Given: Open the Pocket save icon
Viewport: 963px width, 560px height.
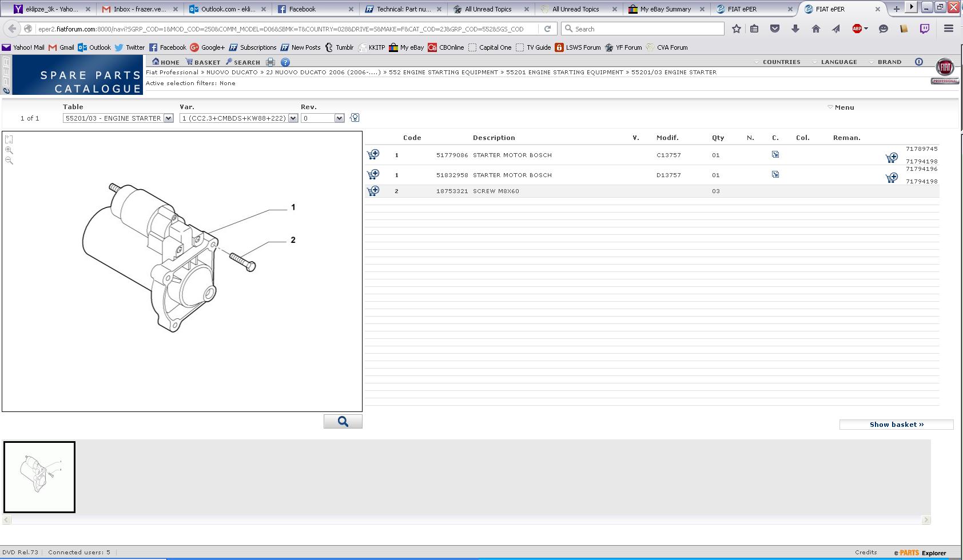Looking at the screenshot, I should click(x=775, y=29).
